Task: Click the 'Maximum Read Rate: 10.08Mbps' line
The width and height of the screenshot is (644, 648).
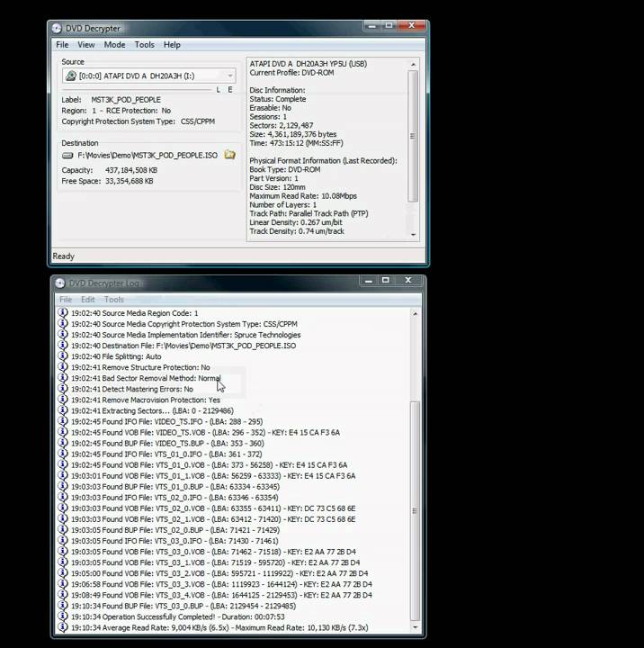Action: (303, 196)
